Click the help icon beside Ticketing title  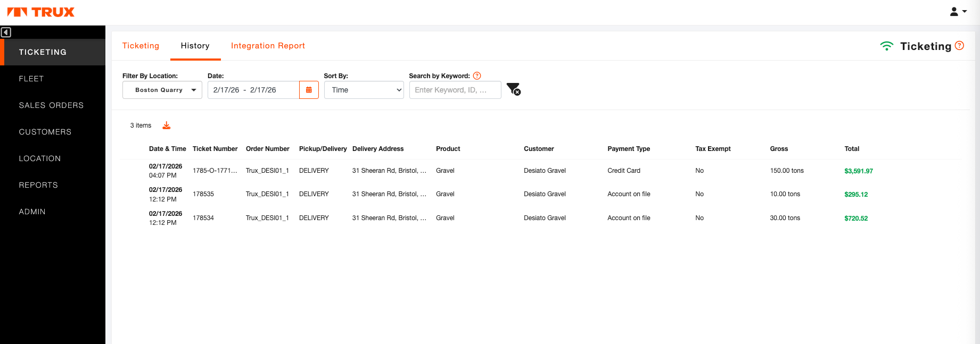pyautogui.click(x=959, y=46)
